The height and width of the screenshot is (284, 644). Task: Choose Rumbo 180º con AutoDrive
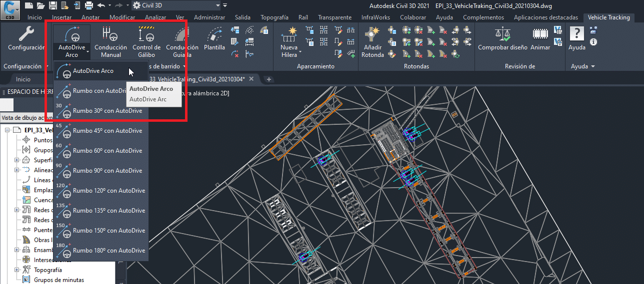(x=101, y=251)
